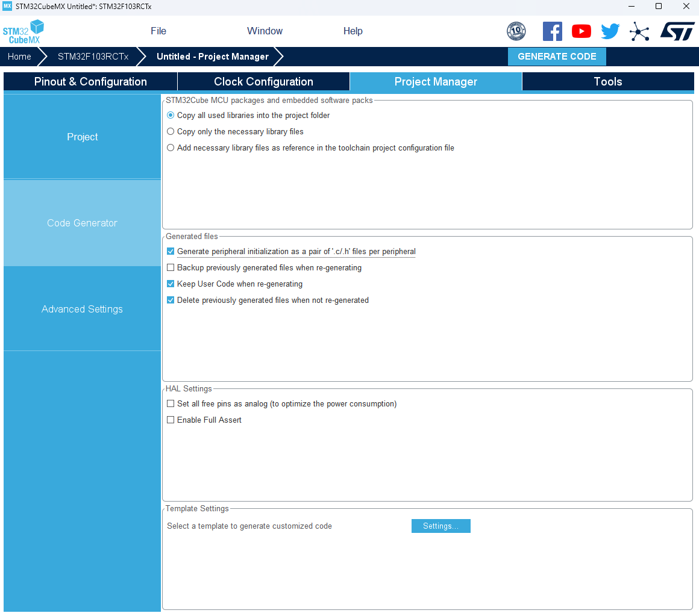The image size is (699, 616).
Task: Open the 10 years anniversary badge icon
Action: pyautogui.click(x=516, y=31)
